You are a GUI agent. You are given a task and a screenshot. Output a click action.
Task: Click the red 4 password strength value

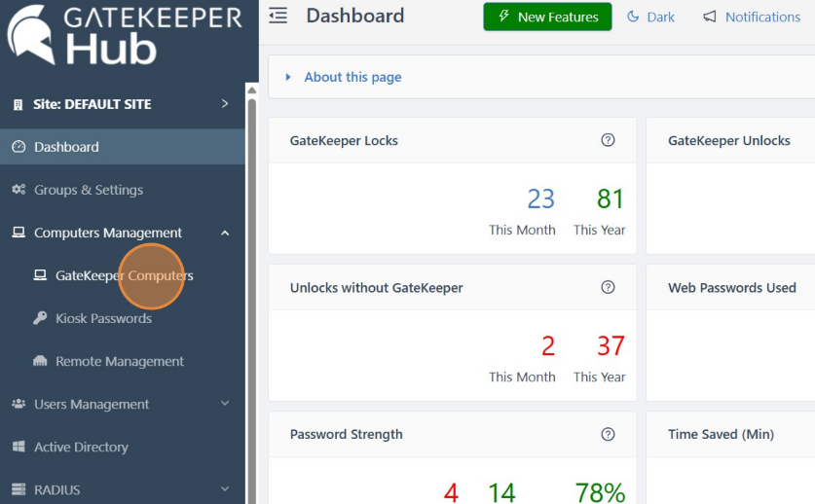[x=451, y=492]
